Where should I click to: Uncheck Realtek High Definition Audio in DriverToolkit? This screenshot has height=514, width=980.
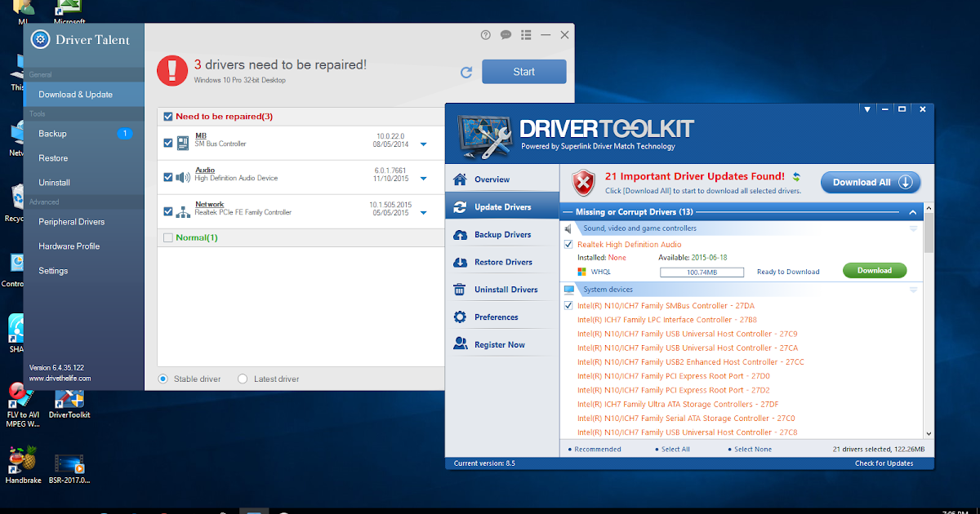(568, 245)
